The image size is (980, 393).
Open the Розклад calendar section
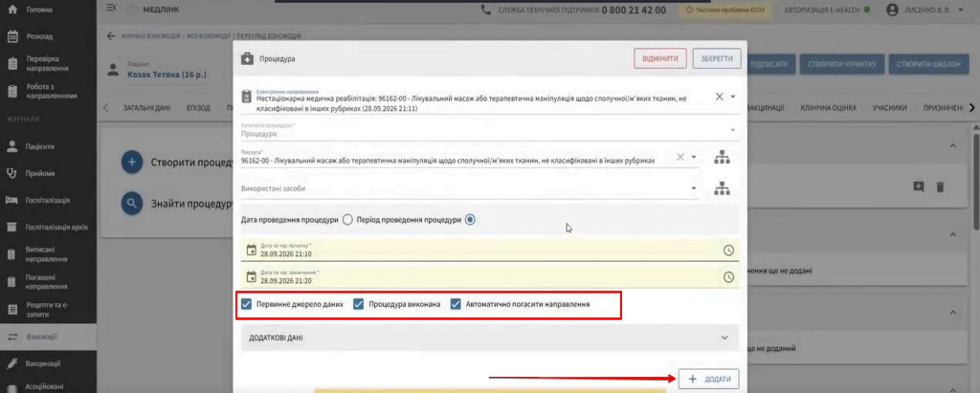point(39,36)
